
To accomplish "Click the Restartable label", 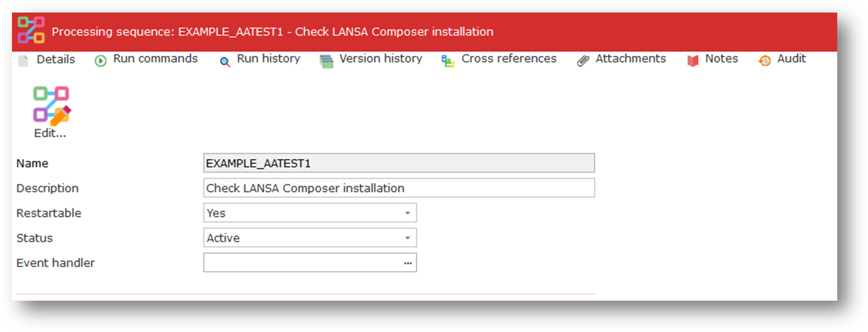I will [x=49, y=213].
